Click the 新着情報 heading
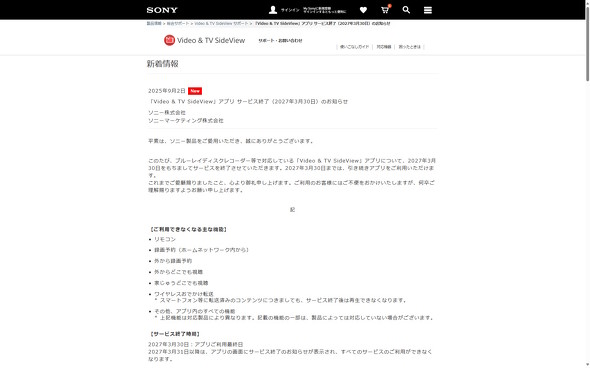590x368 pixels. click(x=163, y=64)
